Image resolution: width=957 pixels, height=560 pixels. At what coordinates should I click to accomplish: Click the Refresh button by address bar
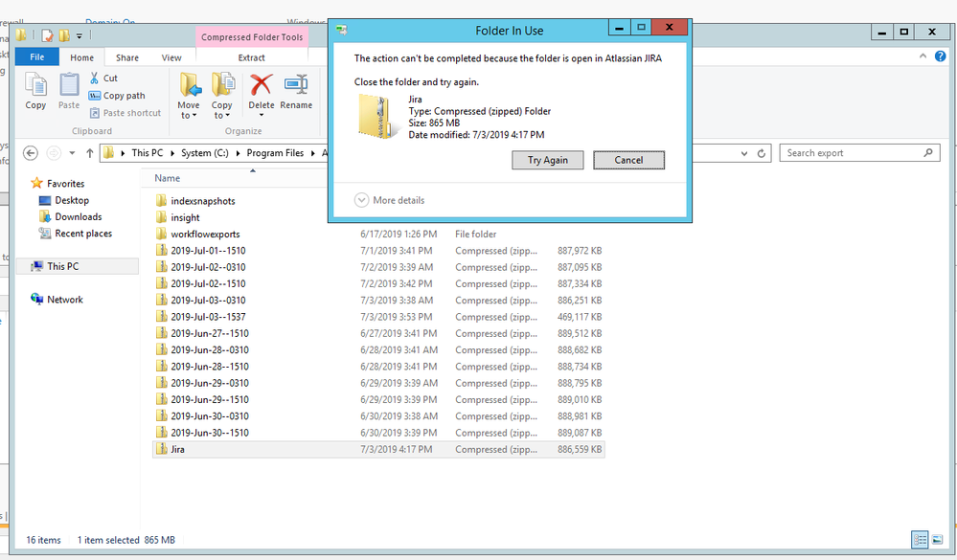pyautogui.click(x=761, y=153)
